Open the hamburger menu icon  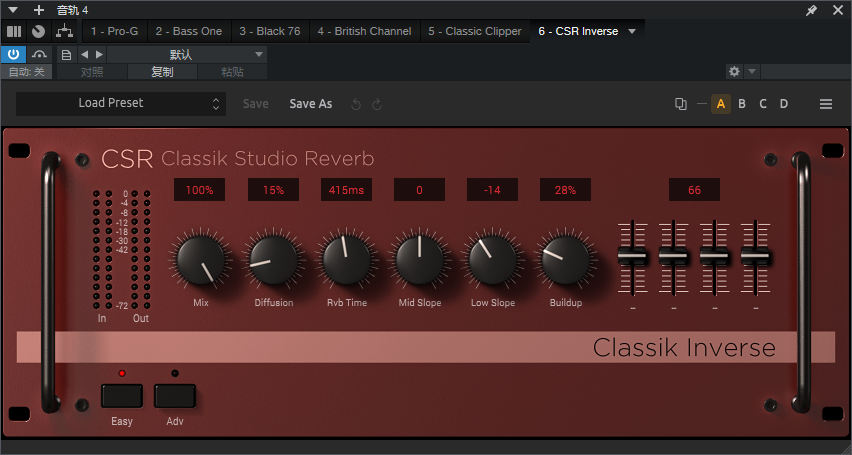[826, 104]
